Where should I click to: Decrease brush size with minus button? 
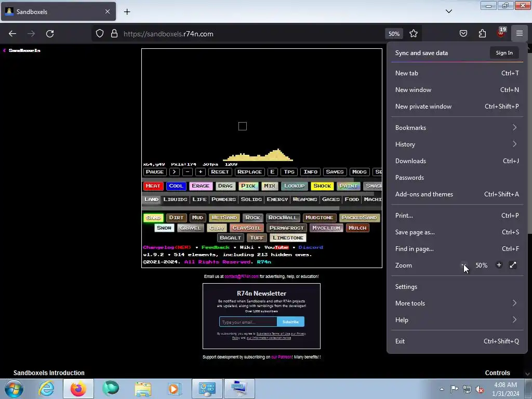pos(187,171)
